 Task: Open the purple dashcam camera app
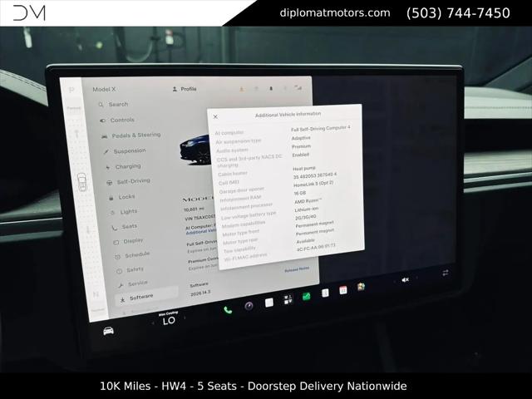pyautogui.click(x=249, y=306)
